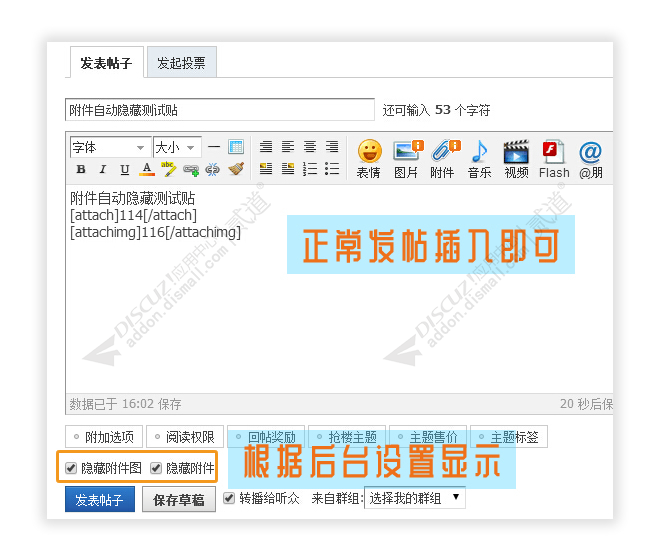Viewport: 660px width, 560px height.
Task: Submit with the blue 发表帖子 button
Action: (100, 499)
